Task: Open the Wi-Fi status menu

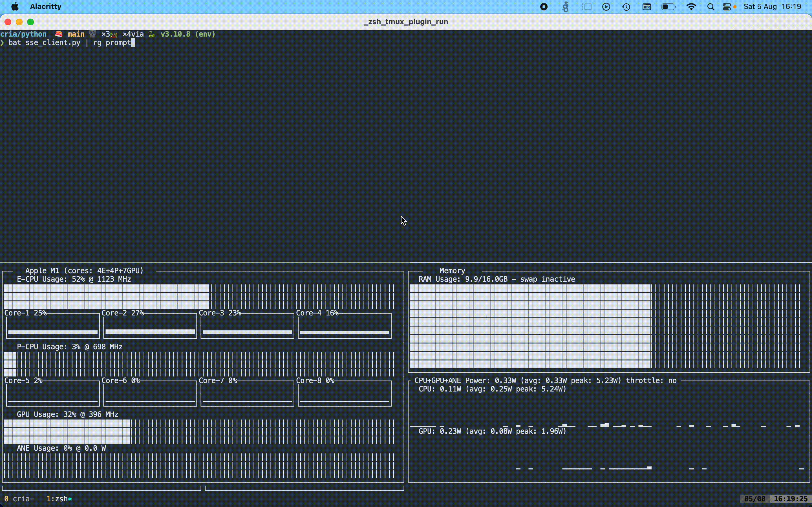Action: (691, 7)
